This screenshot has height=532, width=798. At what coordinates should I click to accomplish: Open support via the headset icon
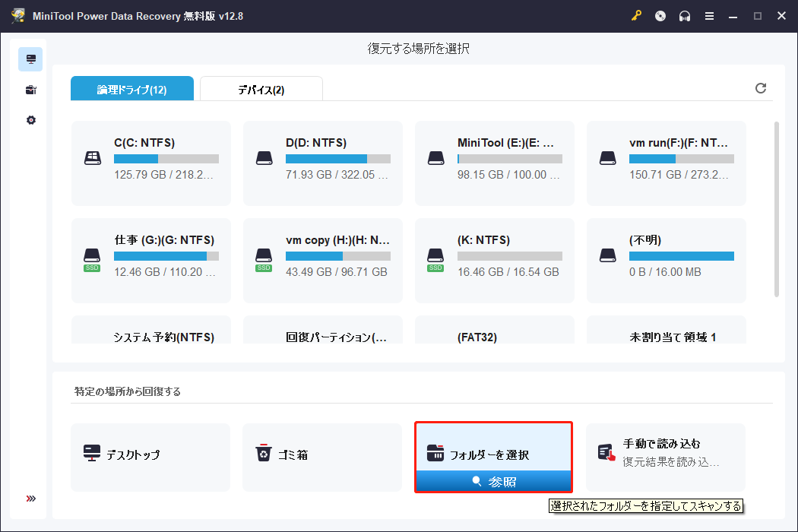[x=684, y=15]
